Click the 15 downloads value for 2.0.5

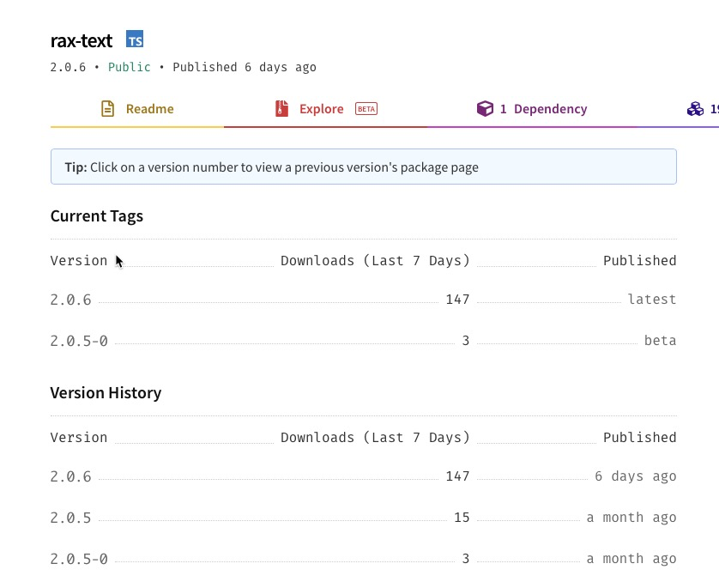(x=462, y=518)
